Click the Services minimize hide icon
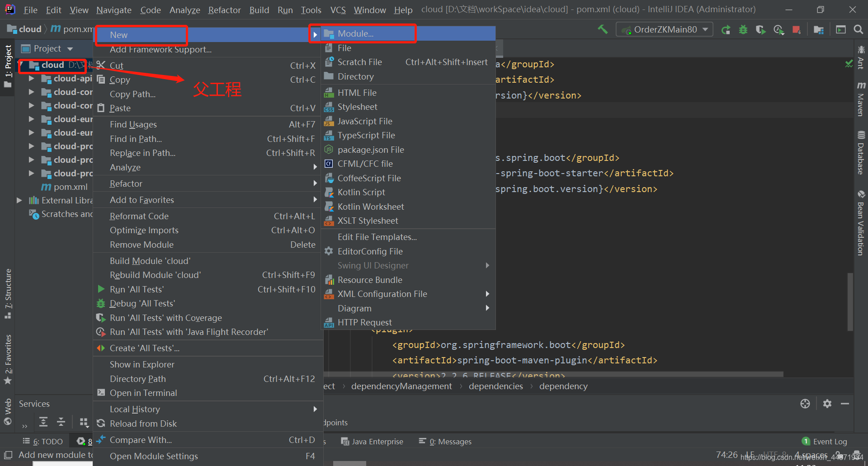868x466 pixels. (x=845, y=404)
